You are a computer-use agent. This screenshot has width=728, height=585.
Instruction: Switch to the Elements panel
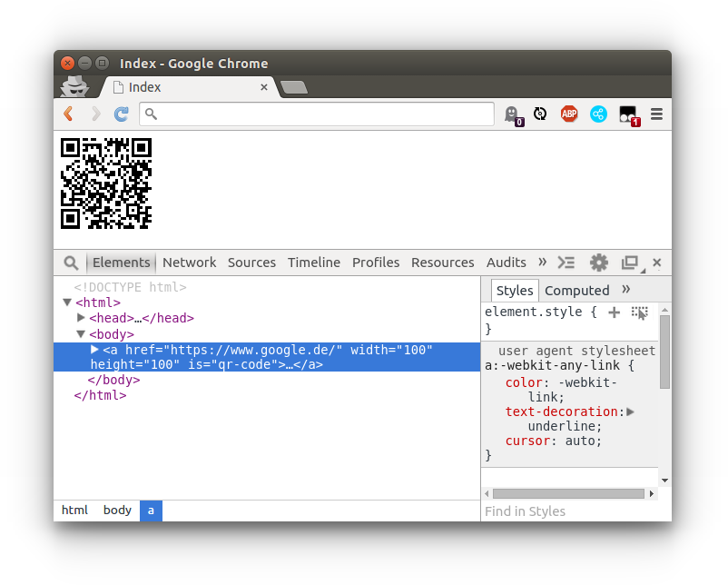121,263
